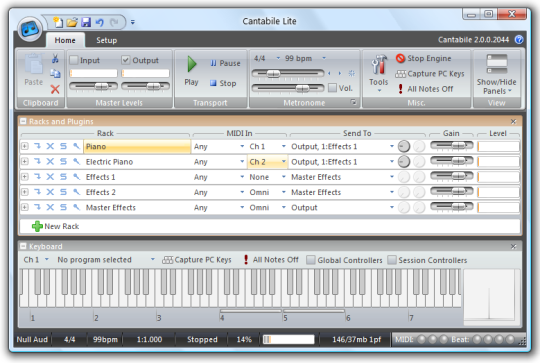Add a New Rack

[56, 226]
